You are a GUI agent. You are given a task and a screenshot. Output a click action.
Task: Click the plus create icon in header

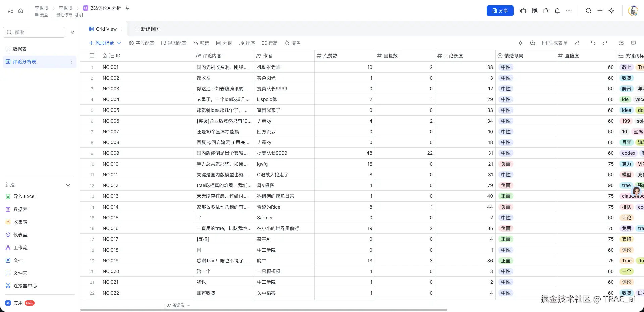(600, 11)
